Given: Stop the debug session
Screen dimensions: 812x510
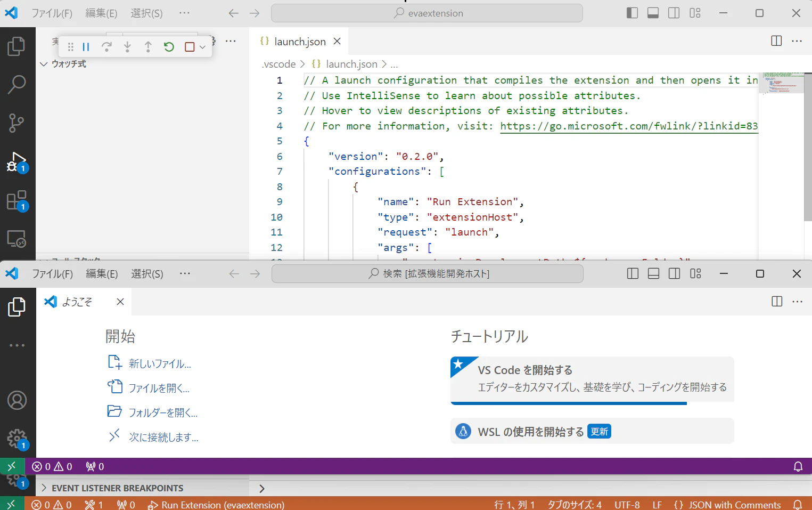Looking at the screenshot, I should click(x=190, y=47).
